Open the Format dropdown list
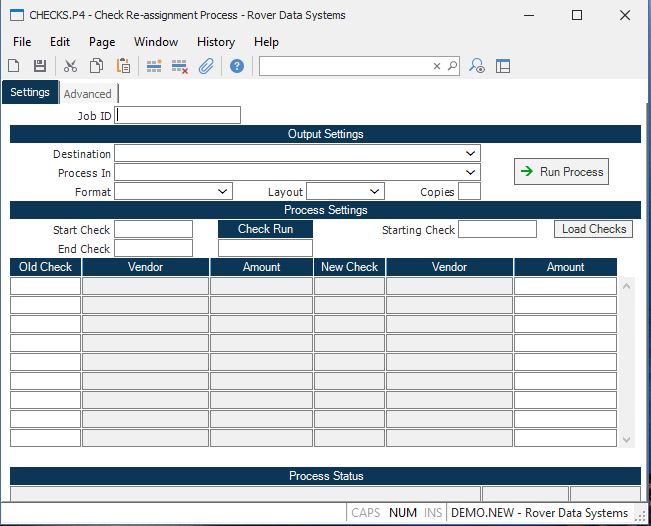 click(222, 191)
